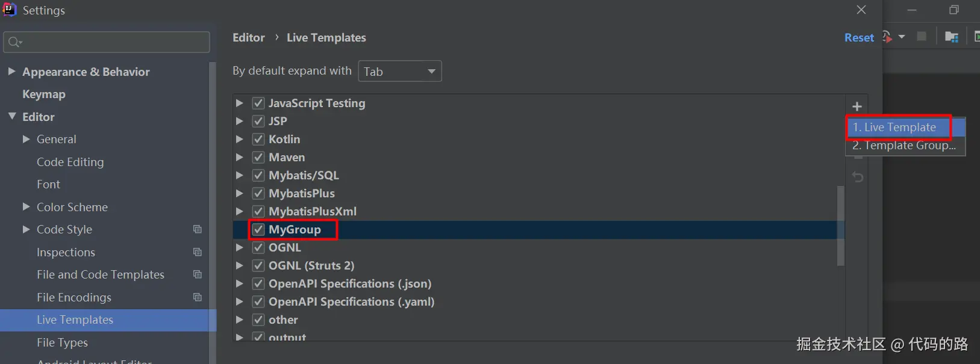The height and width of the screenshot is (364, 980).
Task: Click the plus icon to add a template
Action: tap(857, 106)
